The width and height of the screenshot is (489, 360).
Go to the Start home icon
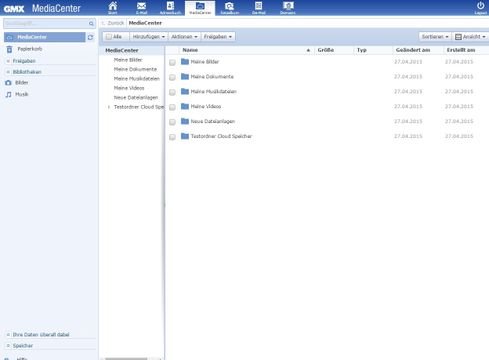pos(113,6)
